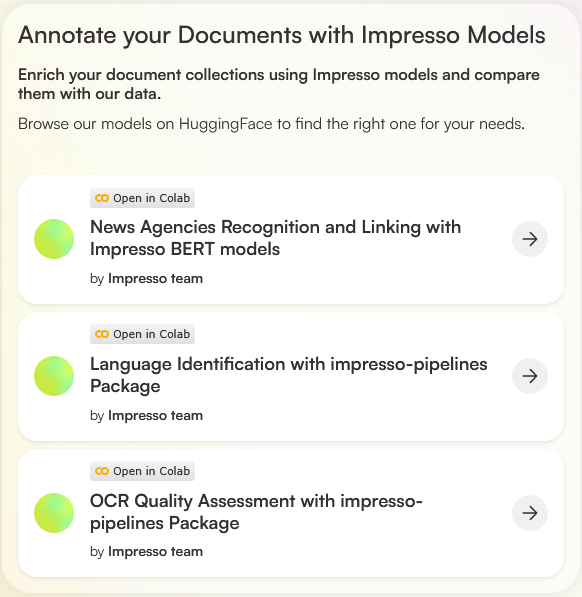Click the 'Annotate your Documents with Impresso Models' heading
Viewport: 582px width, 597px height.
[282, 35]
